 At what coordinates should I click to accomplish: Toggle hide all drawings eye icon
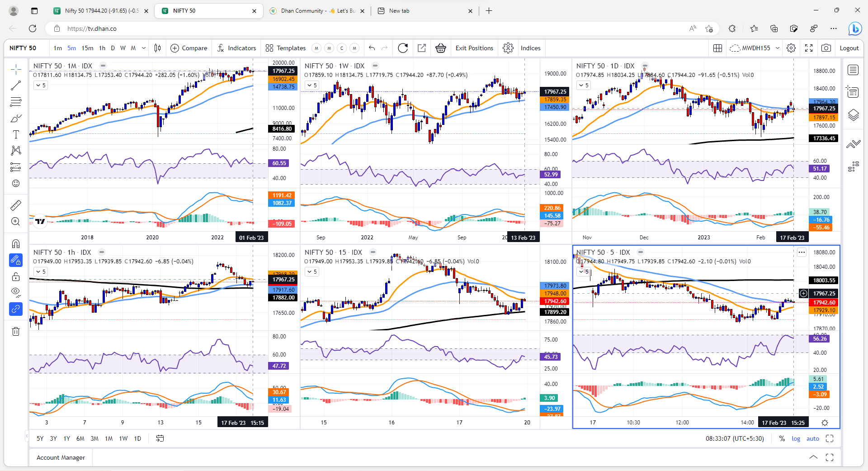(16, 293)
